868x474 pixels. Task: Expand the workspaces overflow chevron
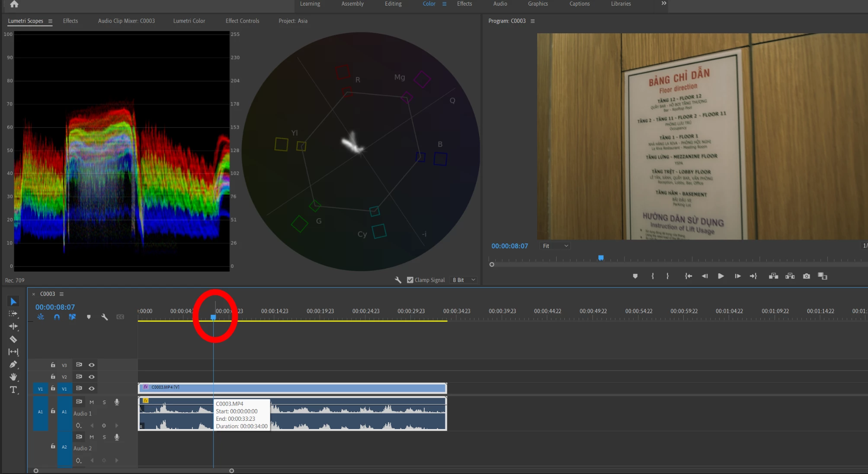pyautogui.click(x=664, y=3)
